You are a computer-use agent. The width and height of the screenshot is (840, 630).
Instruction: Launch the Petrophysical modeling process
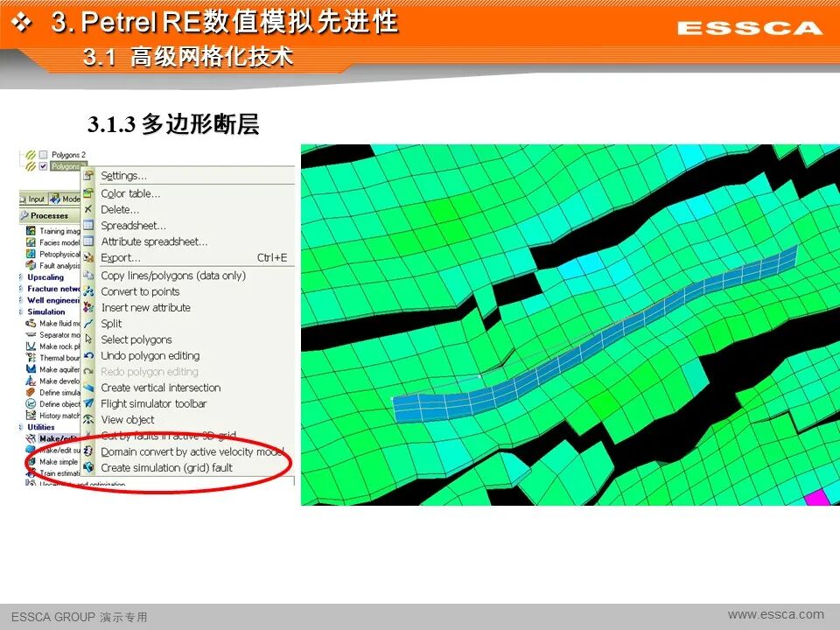(x=53, y=254)
